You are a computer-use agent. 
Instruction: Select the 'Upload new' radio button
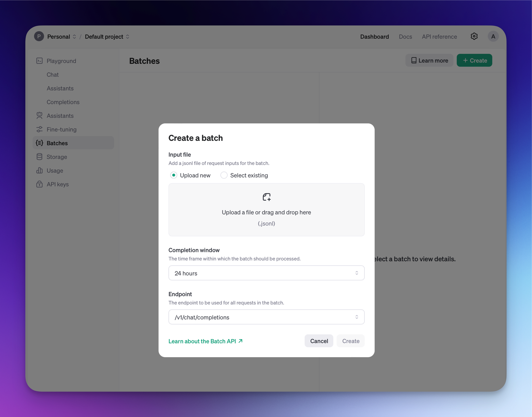click(x=174, y=175)
